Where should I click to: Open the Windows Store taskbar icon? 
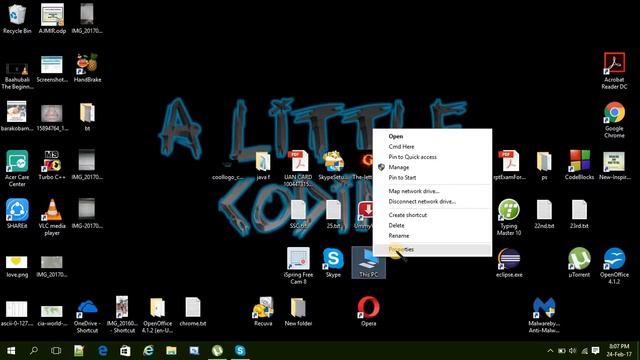pos(125,351)
